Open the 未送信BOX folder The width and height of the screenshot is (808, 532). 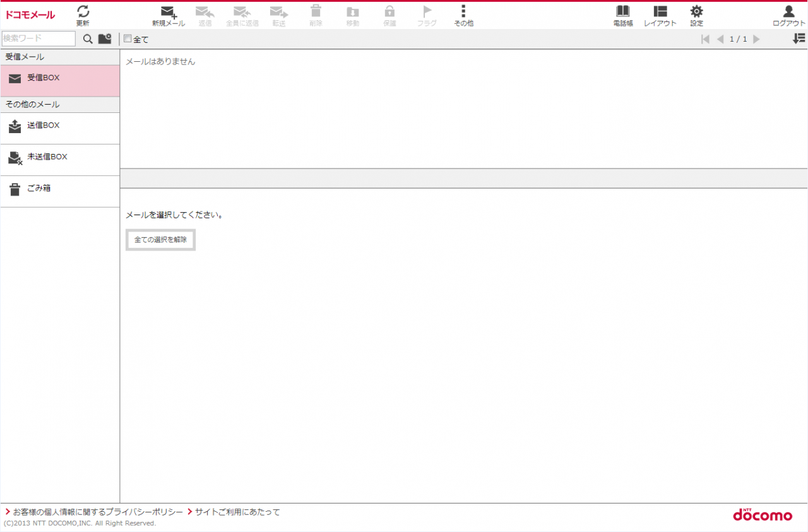tap(60, 160)
